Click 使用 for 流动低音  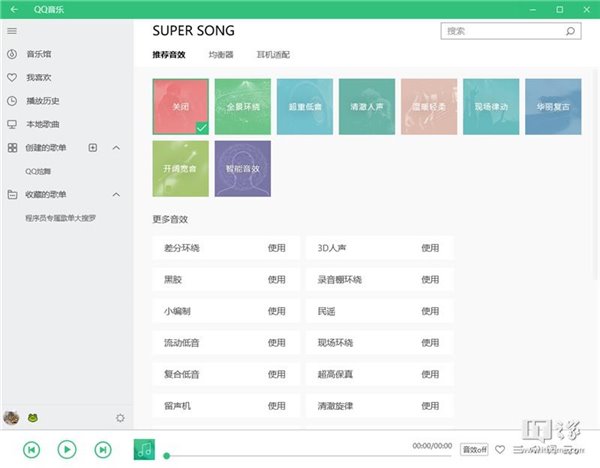[x=277, y=343]
